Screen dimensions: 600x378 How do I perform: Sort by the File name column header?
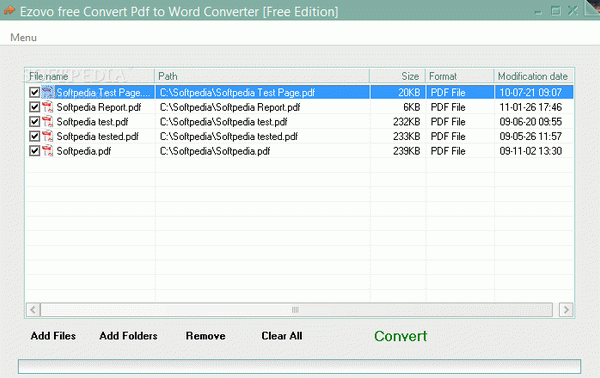[90, 76]
